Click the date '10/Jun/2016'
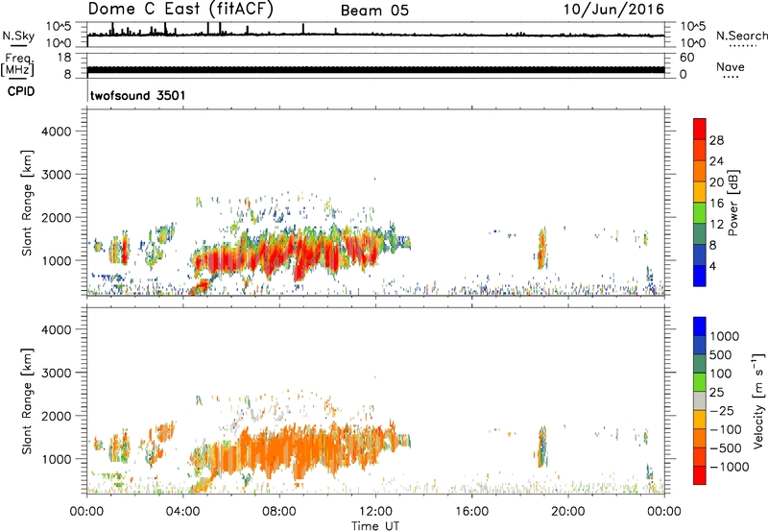The image size is (768, 532). 613,10
